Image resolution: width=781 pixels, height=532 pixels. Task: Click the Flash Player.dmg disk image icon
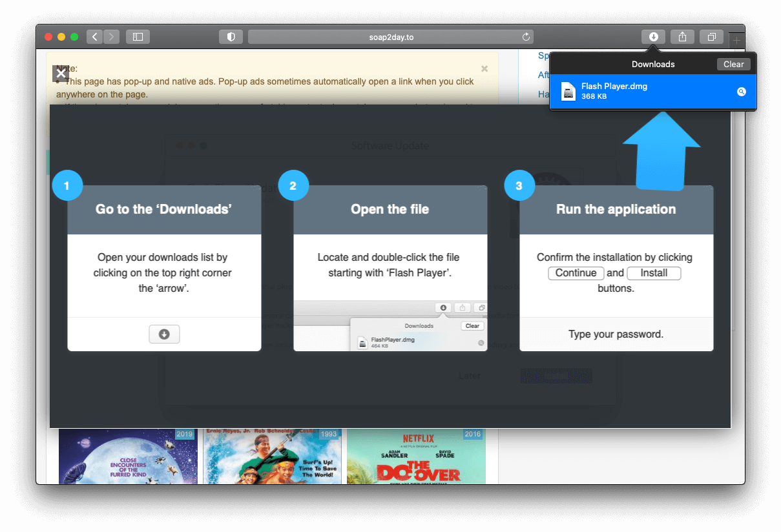(568, 91)
